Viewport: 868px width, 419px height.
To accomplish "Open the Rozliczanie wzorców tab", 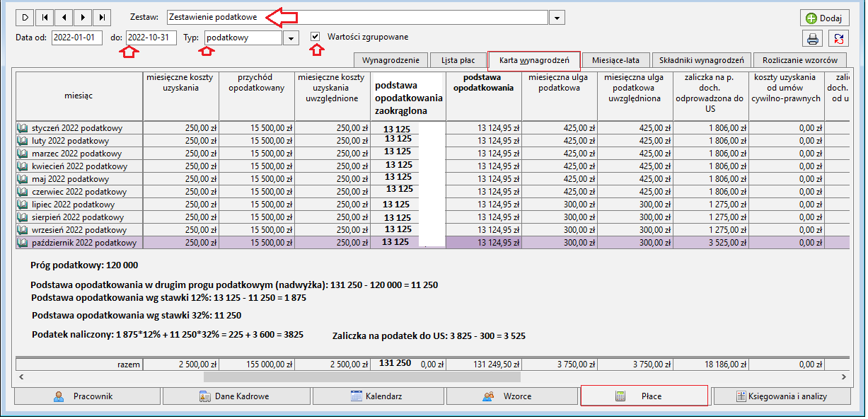I will click(x=800, y=60).
